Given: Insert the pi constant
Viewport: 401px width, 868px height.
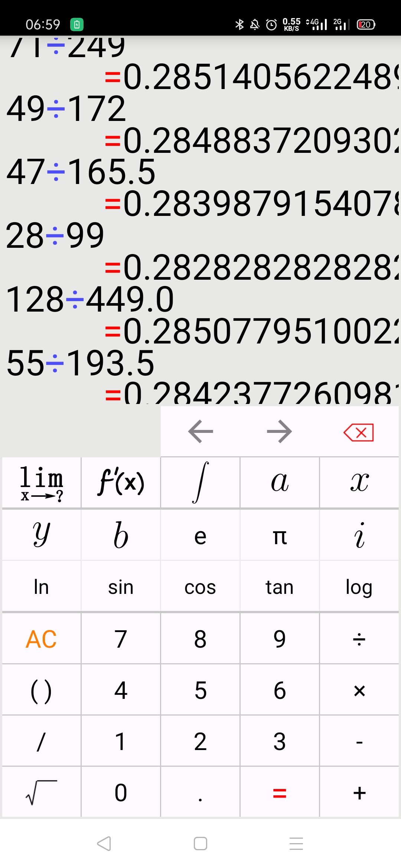Looking at the screenshot, I should pos(280,535).
